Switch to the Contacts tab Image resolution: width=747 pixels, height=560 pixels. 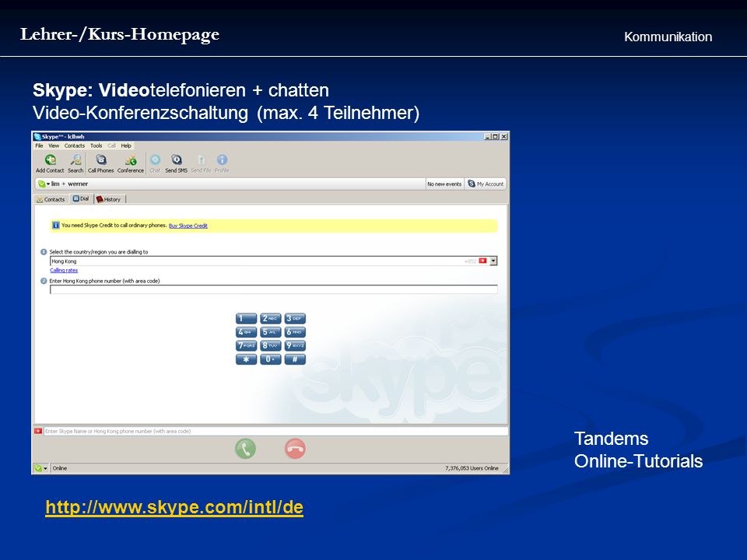[x=51, y=200]
